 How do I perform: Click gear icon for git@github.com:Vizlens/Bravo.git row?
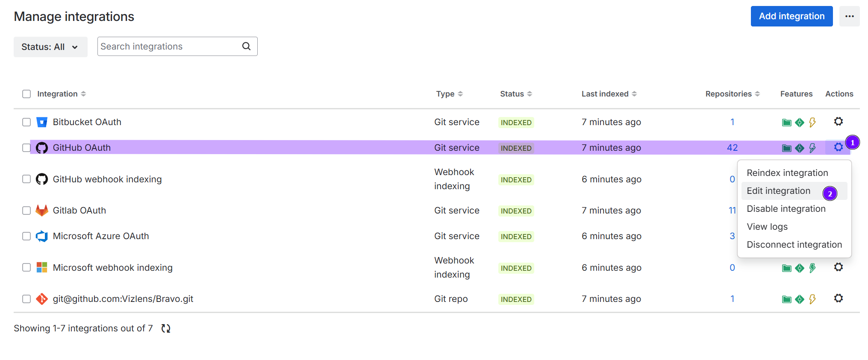point(838,299)
